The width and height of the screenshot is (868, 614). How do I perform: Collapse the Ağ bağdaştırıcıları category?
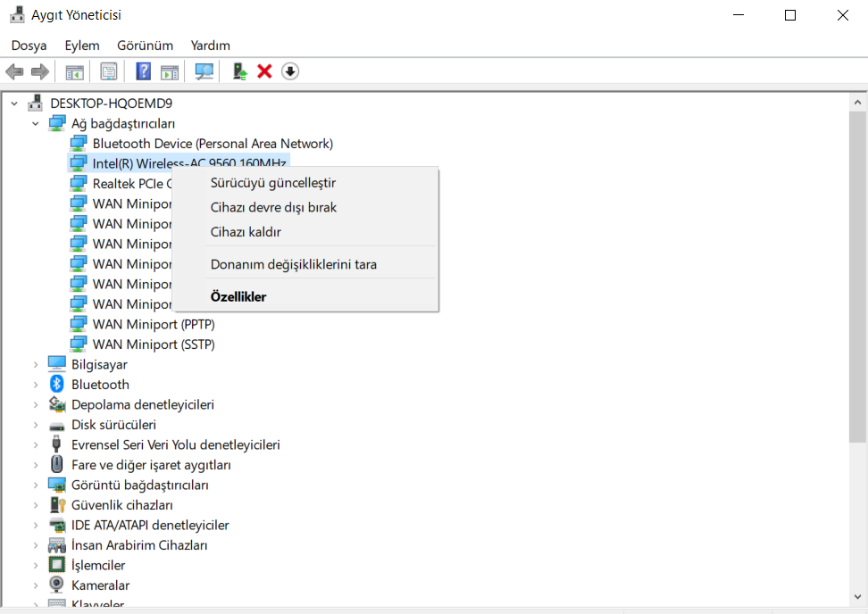click(36, 123)
